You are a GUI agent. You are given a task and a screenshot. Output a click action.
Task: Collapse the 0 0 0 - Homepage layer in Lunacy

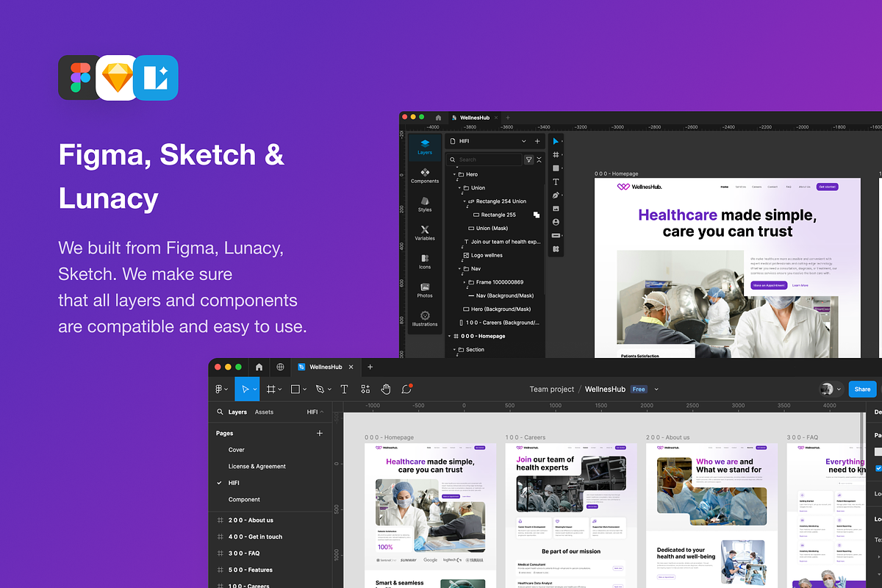450,336
